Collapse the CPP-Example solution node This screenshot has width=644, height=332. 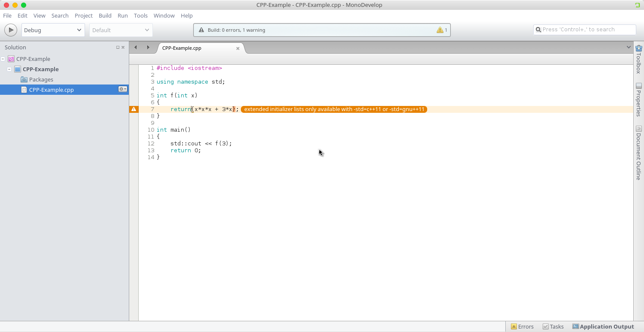point(3,59)
